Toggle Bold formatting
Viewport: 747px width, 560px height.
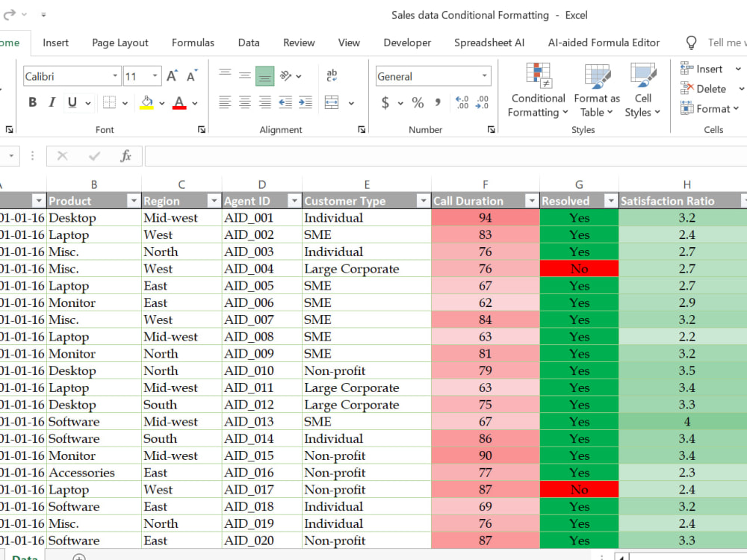pyautogui.click(x=32, y=102)
